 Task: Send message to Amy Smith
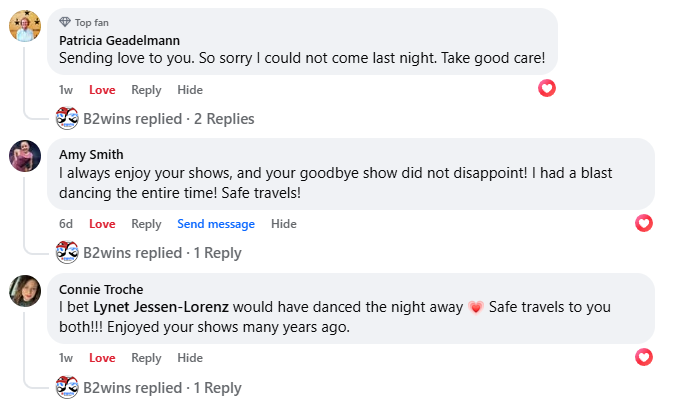216,224
